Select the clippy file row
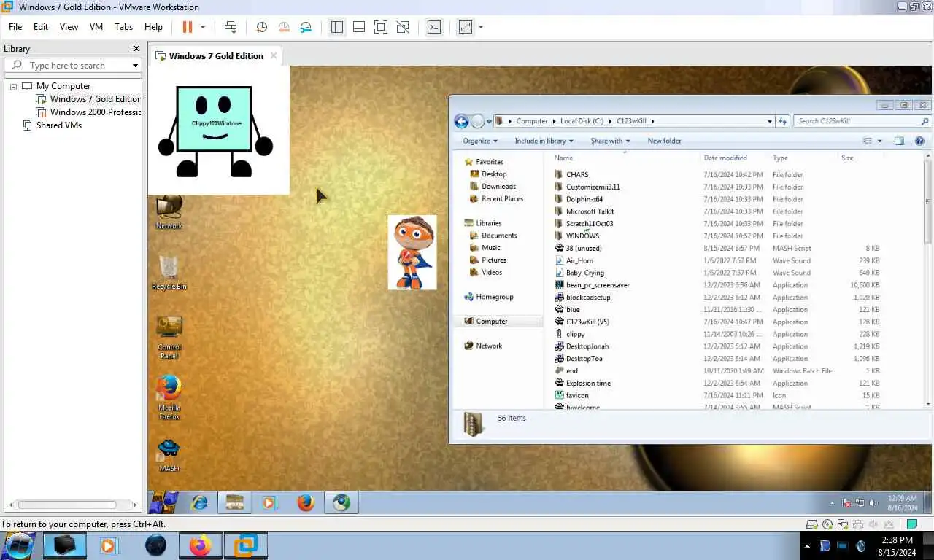Screen dimensions: 934x560 click(x=717, y=334)
